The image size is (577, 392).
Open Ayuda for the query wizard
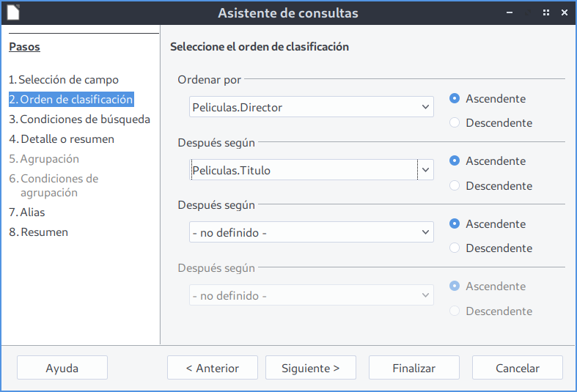tap(62, 369)
